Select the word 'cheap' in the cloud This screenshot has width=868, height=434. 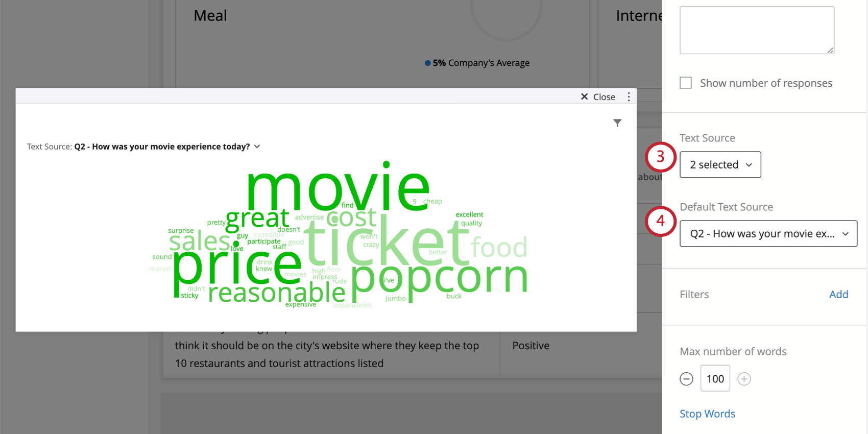pyautogui.click(x=432, y=201)
